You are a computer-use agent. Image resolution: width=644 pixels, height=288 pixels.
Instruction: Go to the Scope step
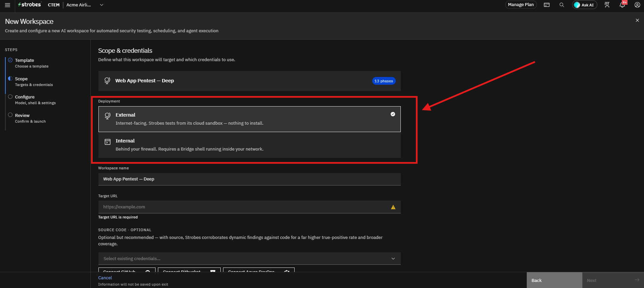pyautogui.click(x=34, y=82)
